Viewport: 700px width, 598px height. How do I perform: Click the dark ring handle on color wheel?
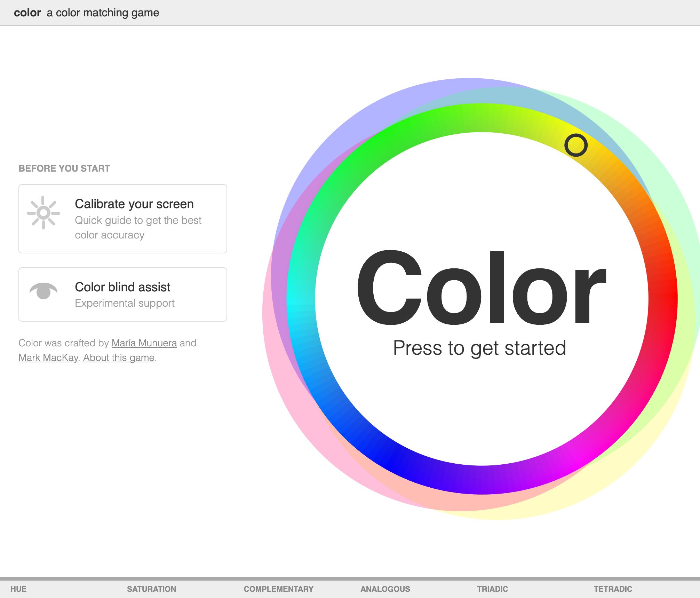(576, 145)
